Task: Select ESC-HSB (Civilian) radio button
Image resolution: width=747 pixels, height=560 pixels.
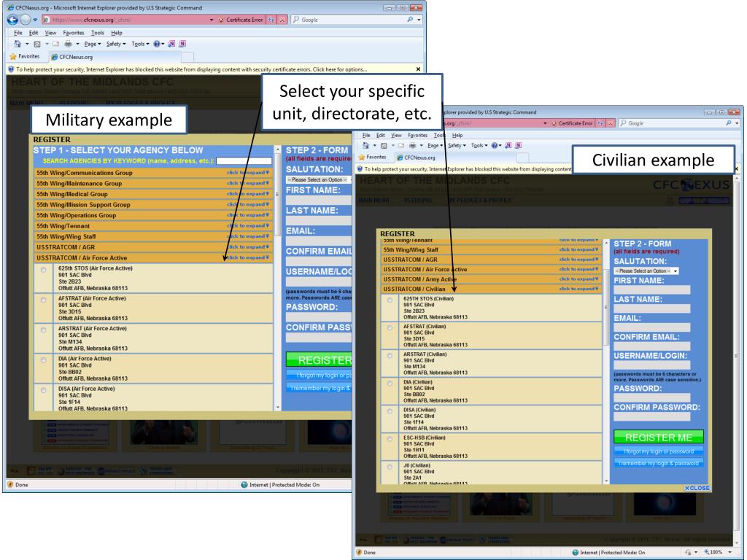Action: 390,438
